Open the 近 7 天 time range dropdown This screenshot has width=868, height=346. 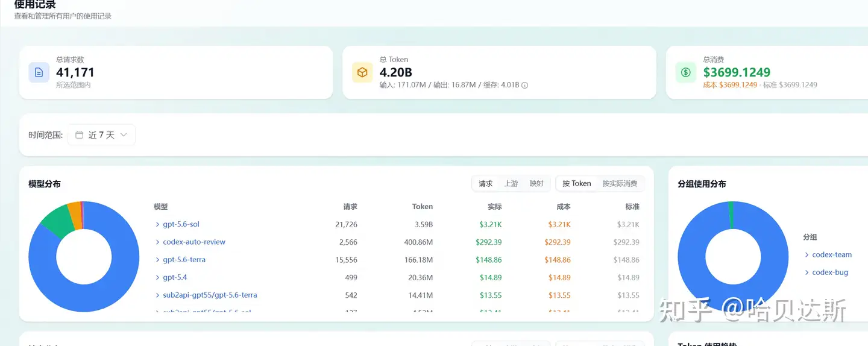(101, 135)
